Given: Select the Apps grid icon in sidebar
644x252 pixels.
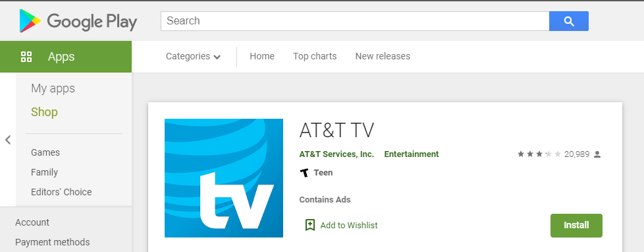Looking at the screenshot, I should point(26,57).
